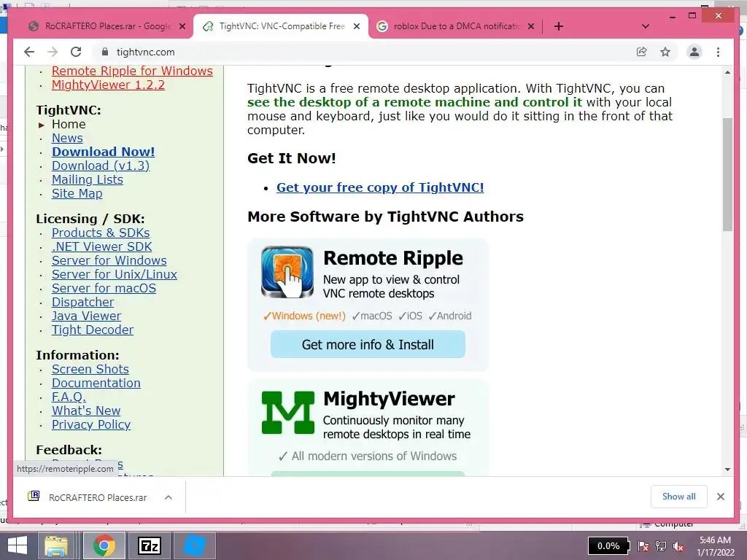
Task: Go back to the previous page
Action: (29, 52)
